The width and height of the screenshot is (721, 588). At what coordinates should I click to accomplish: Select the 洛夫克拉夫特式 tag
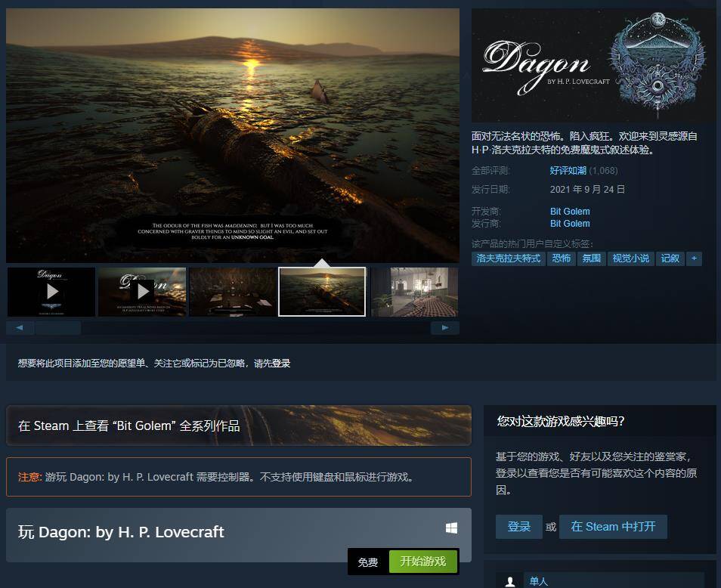coord(509,258)
